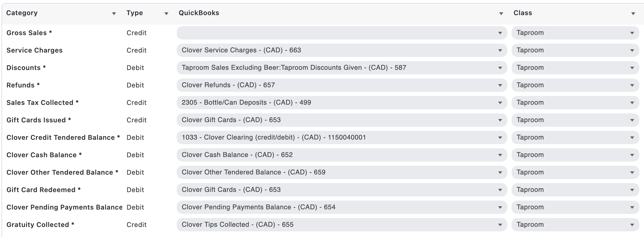Open the Clover Tips Collected account dropdown
Image resolution: width=644 pixels, height=237 pixels.
click(x=342, y=225)
